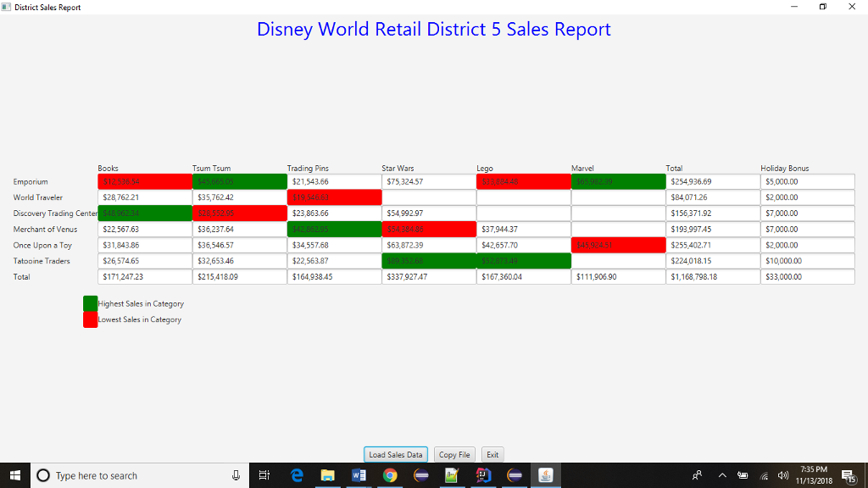
Task: Click the Once Upon a Toy row label
Action: (42, 245)
